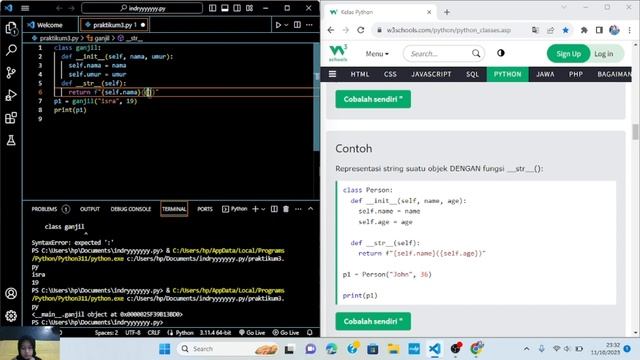Open the PORTS panel tab
Image resolution: width=640 pixels, height=360 pixels.
pyautogui.click(x=205, y=209)
